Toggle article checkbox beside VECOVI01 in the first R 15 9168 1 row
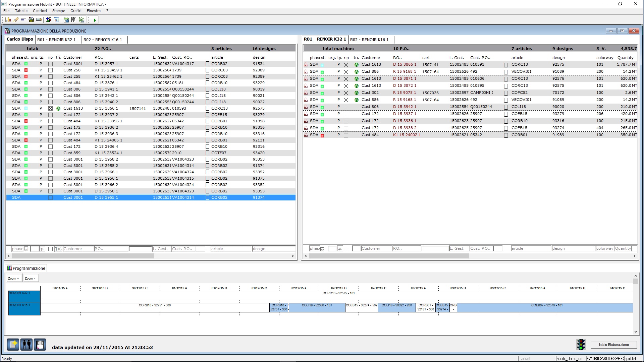Screen dimensions: 644x362 pos(506,72)
